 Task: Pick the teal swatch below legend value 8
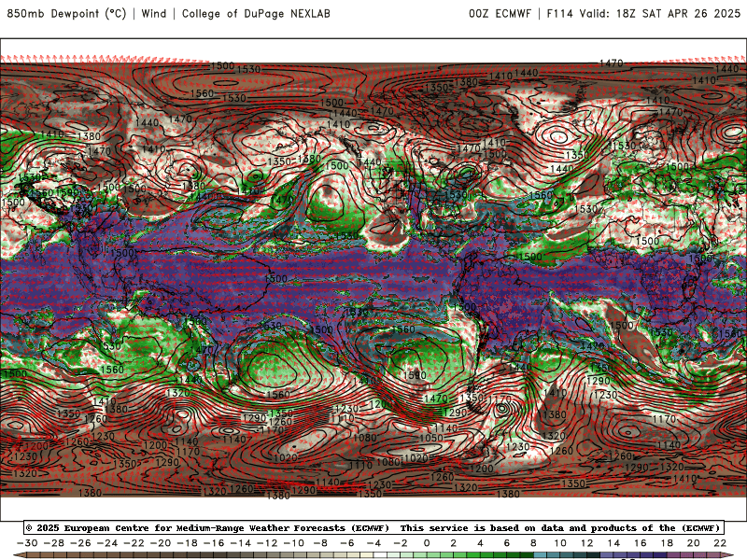pos(540,555)
